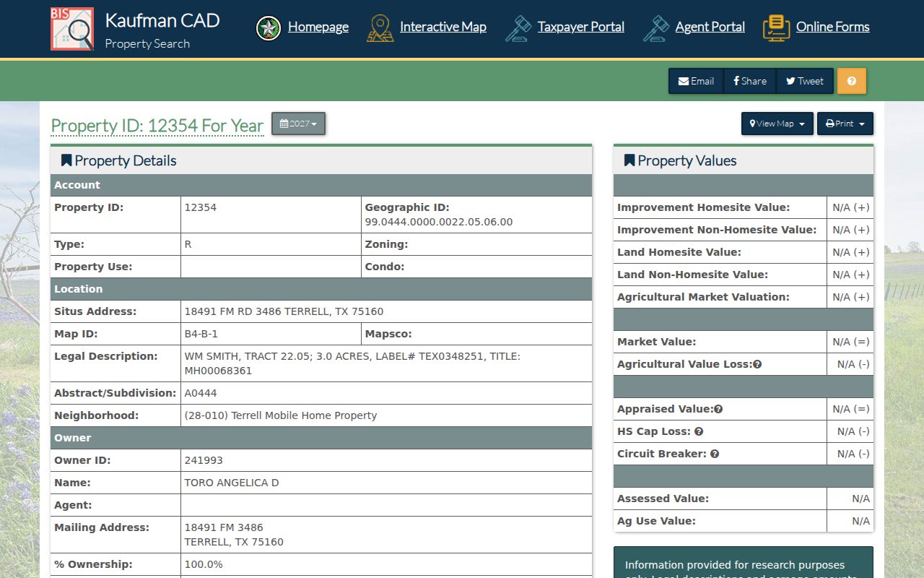Open help with the orange question mark

pyautogui.click(x=852, y=81)
